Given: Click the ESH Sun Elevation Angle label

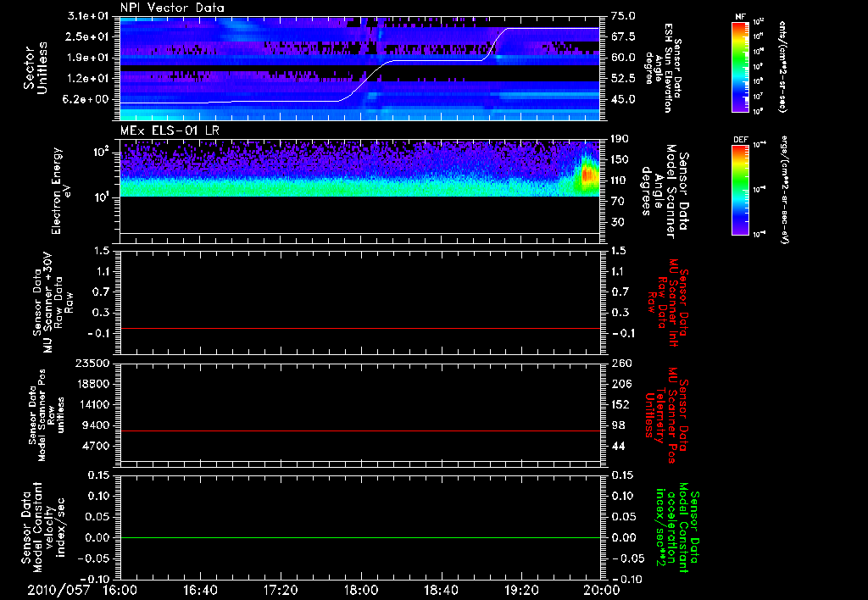Looking at the screenshot, I should tap(663, 68).
